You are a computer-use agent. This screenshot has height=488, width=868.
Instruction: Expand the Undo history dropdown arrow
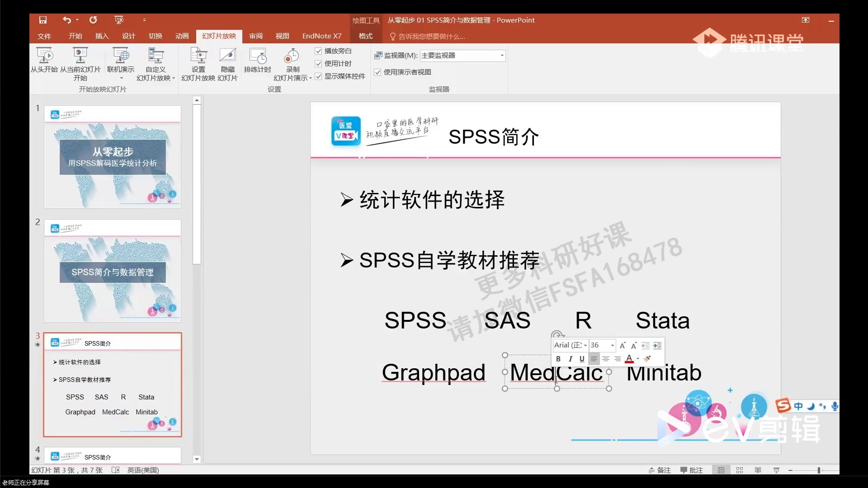coord(77,20)
